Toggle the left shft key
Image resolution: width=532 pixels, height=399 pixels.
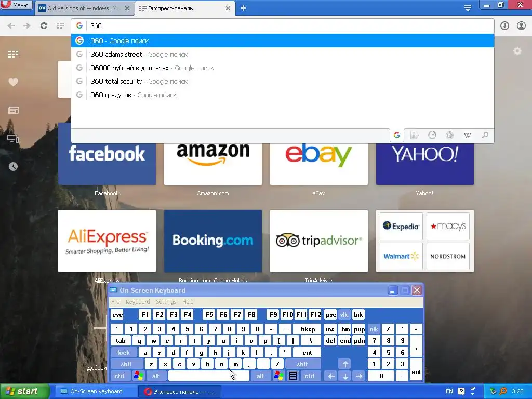pyautogui.click(x=126, y=364)
